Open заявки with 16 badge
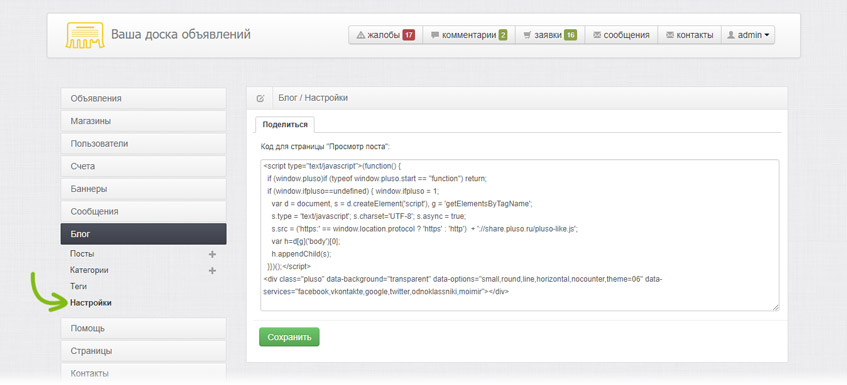This screenshot has width=847, height=385. [x=550, y=35]
